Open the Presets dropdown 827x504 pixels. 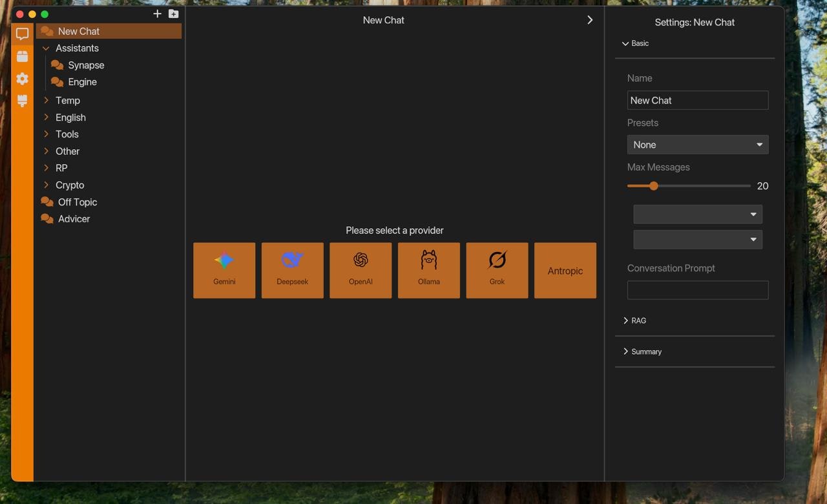click(x=697, y=144)
